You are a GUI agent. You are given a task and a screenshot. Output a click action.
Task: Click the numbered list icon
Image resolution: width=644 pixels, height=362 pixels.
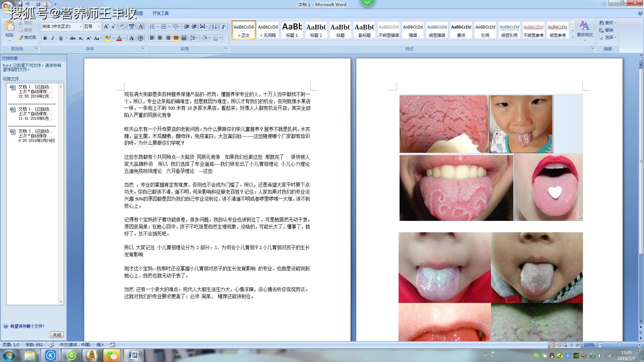click(164, 26)
